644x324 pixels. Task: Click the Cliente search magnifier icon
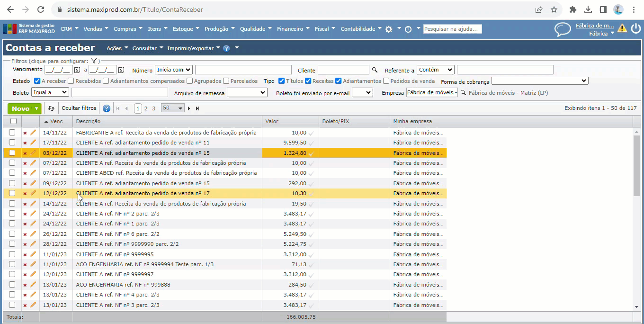(375, 70)
